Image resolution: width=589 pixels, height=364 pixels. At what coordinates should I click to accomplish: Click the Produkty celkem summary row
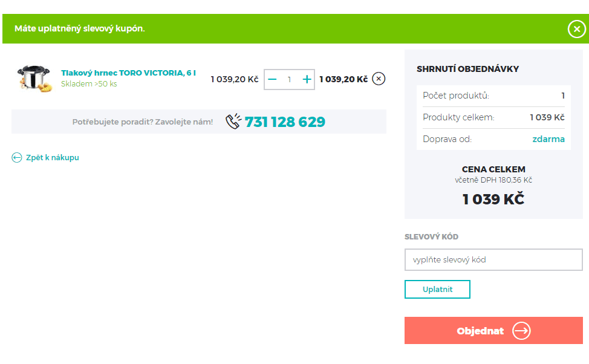tap(493, 117)
